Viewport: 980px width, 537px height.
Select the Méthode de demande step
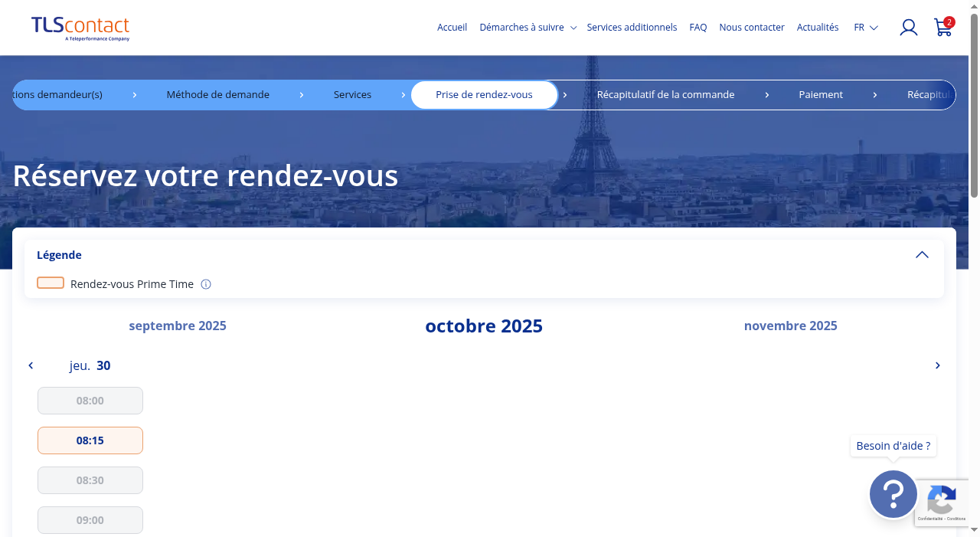pyautogui.click(x=218, y=95)
